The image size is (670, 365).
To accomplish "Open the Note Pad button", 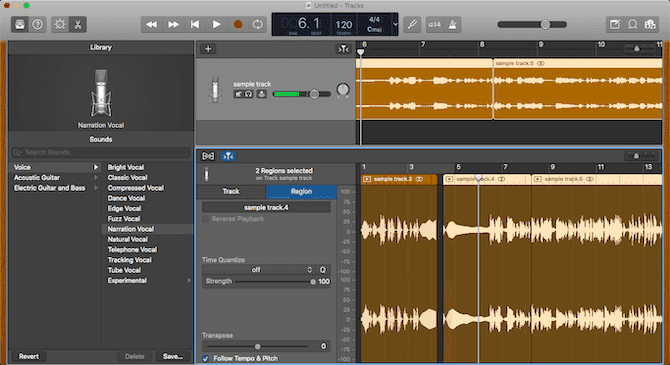I will 614,24.
